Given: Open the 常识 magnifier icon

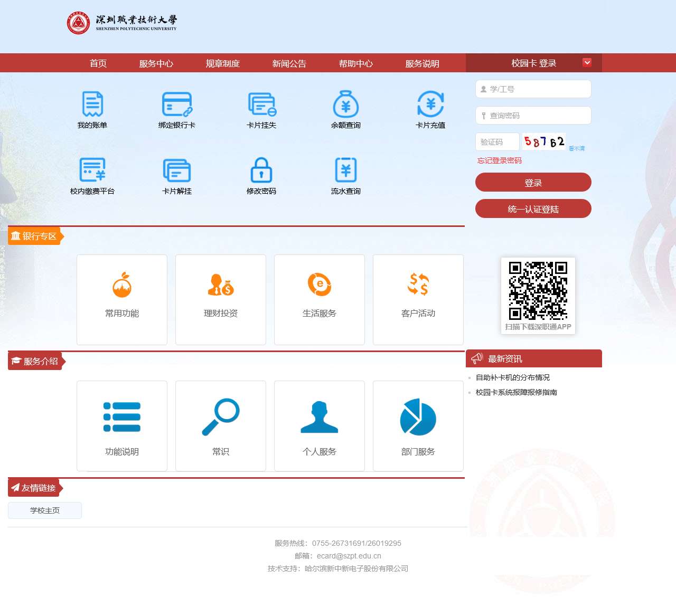Looking at the screenshot, I should pos(221,417).
